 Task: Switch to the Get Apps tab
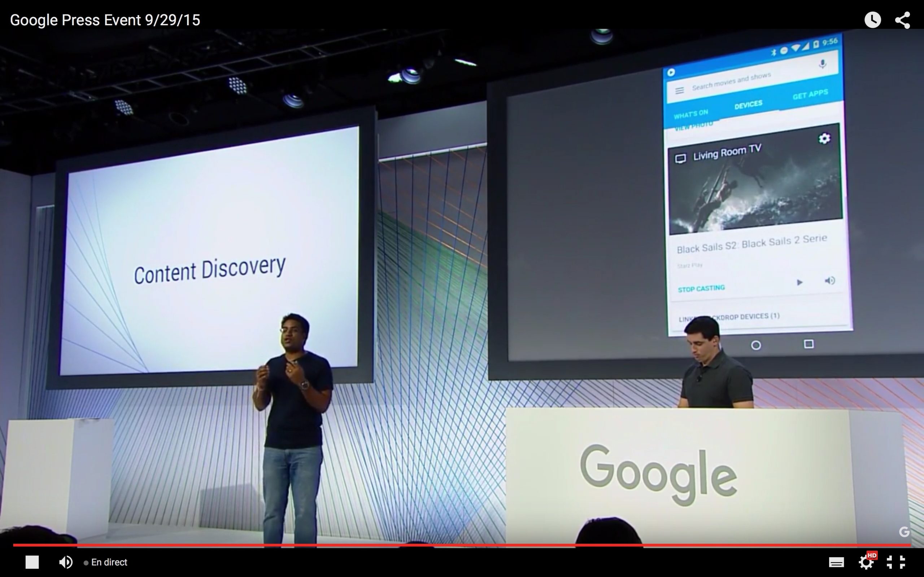click(810, 94)
